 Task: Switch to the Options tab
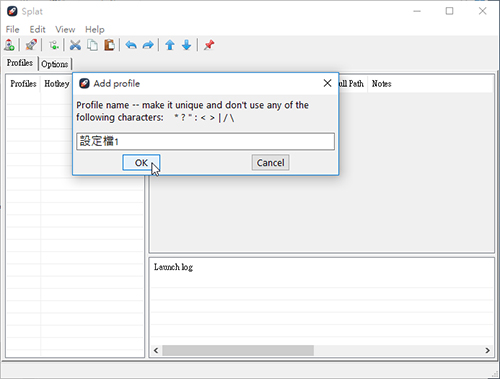55,64
